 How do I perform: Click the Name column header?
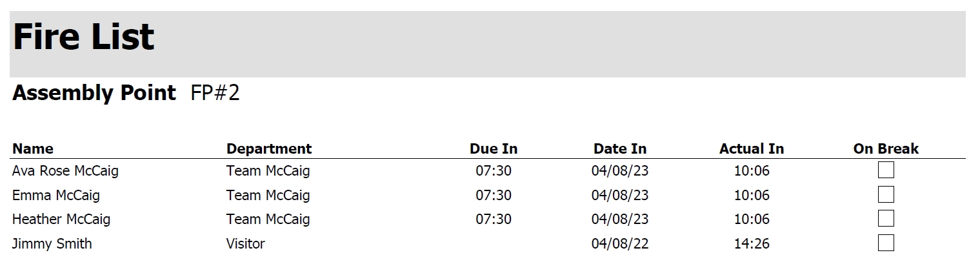coord(33,149)
